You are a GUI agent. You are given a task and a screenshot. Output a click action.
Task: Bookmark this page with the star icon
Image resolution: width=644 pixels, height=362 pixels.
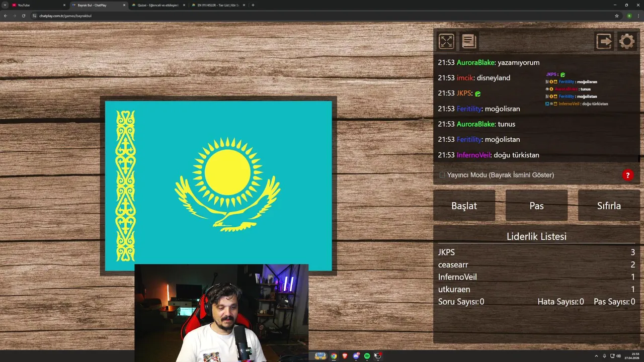tap(617, 16)
